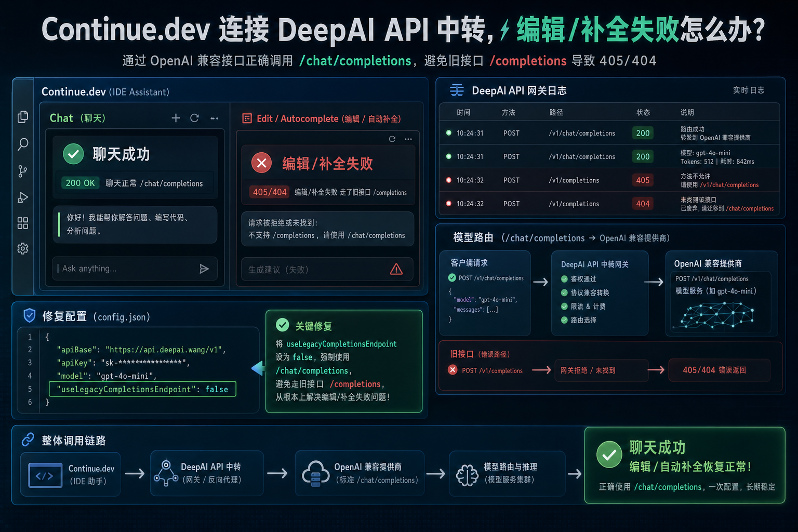The width and height of the screenshot is (798, 532).
Task: Open the Run and Debug sidebar icon
Action: click(23, 197)
